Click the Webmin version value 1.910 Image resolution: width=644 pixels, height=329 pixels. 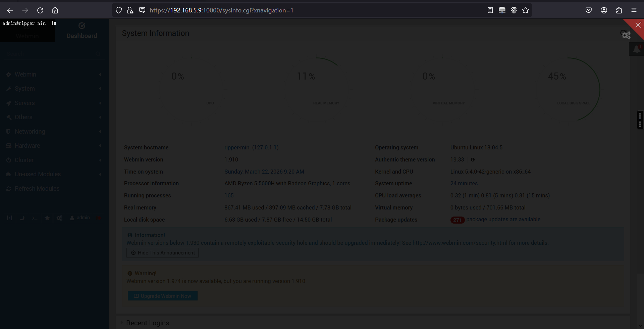(231, 159)
